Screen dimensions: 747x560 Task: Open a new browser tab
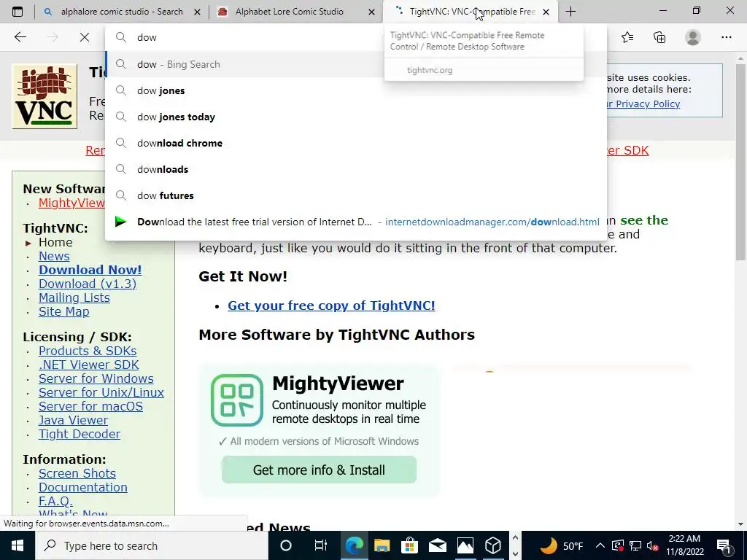pyautogui.click(x=570, y=12)
